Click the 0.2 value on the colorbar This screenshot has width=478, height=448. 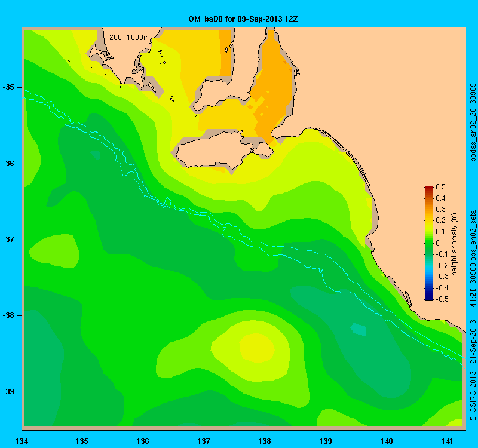pyautogui.click(x=440, y=220)
